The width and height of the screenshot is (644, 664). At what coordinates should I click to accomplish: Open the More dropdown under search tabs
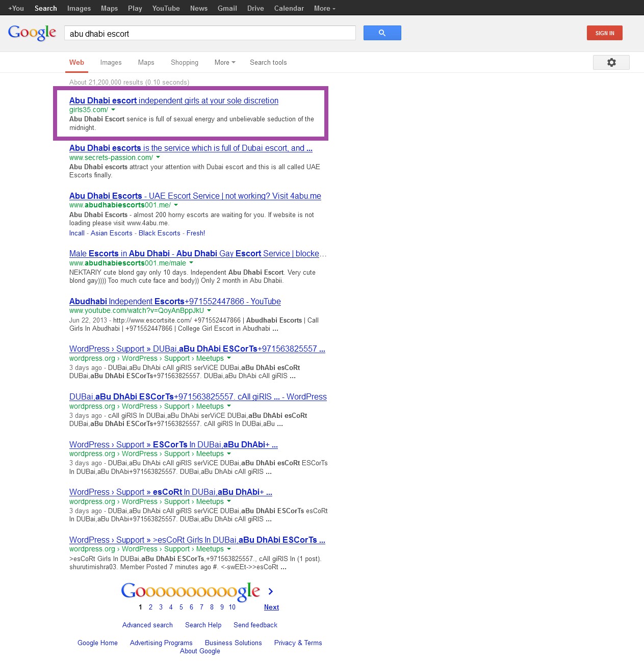225,62
